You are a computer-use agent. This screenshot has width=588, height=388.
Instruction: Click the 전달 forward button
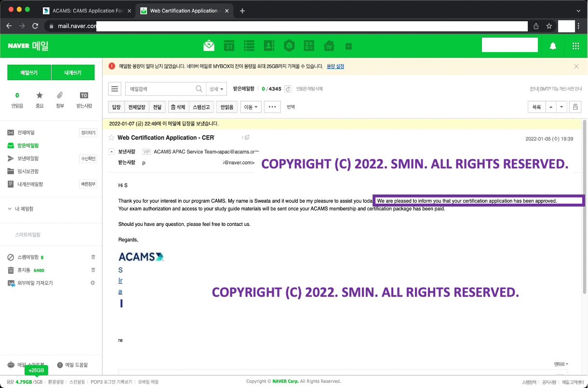[157, 107]
